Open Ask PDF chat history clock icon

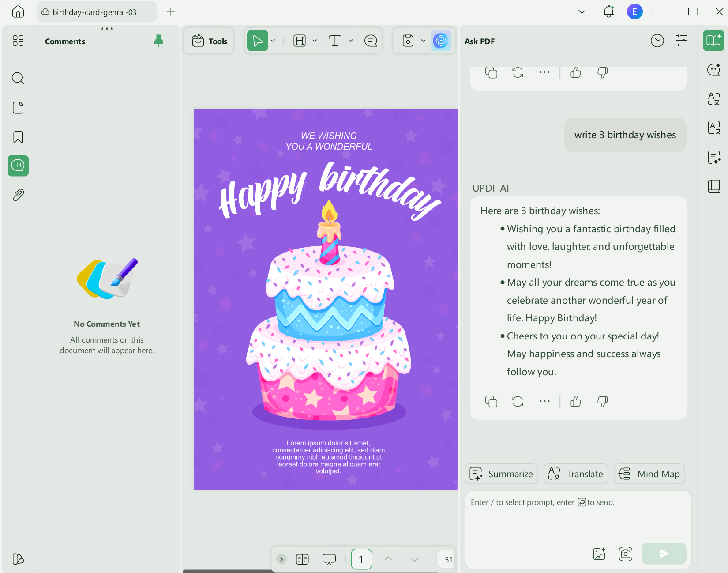tap(657, 41)
